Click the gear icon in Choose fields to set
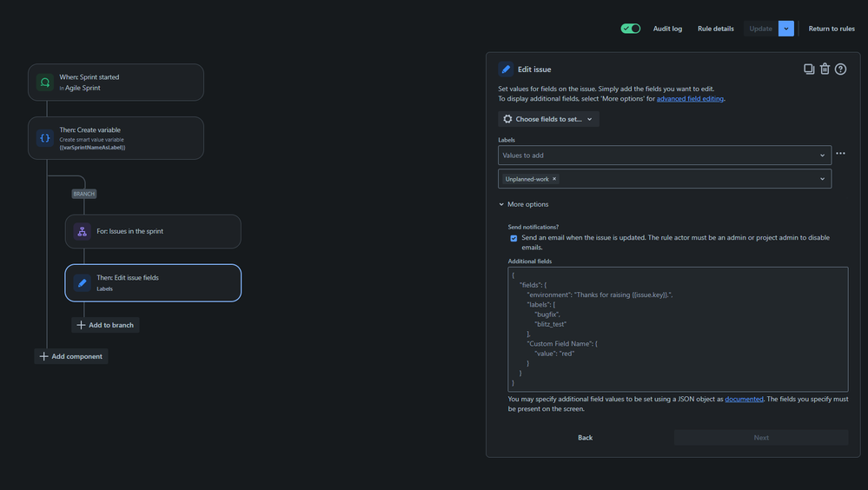The height and width of the screenshot is (490, 868). pyautogui.click(x=507, y=119)
